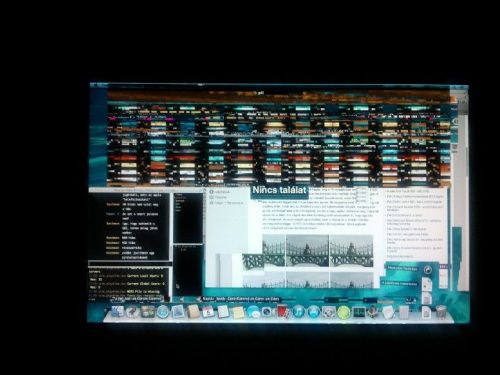Tick the third checkbox in the page sidebar
The height and width of the screenshot is (375, 500).
click(x=211, y=202)
